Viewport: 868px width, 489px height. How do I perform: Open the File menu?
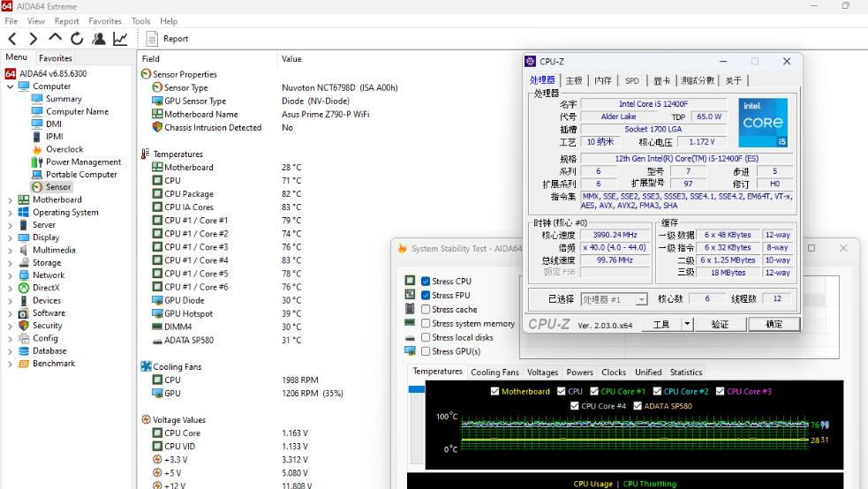[x=11, y=21]
